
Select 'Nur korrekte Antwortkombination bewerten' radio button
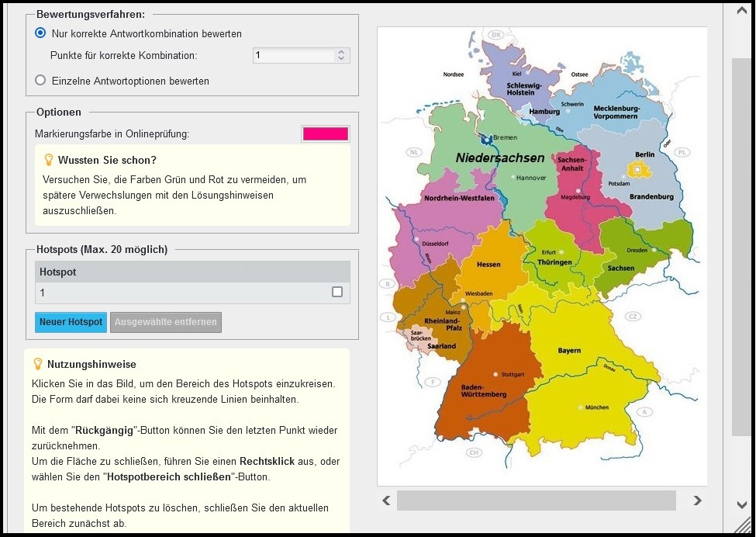coord(40,33)
